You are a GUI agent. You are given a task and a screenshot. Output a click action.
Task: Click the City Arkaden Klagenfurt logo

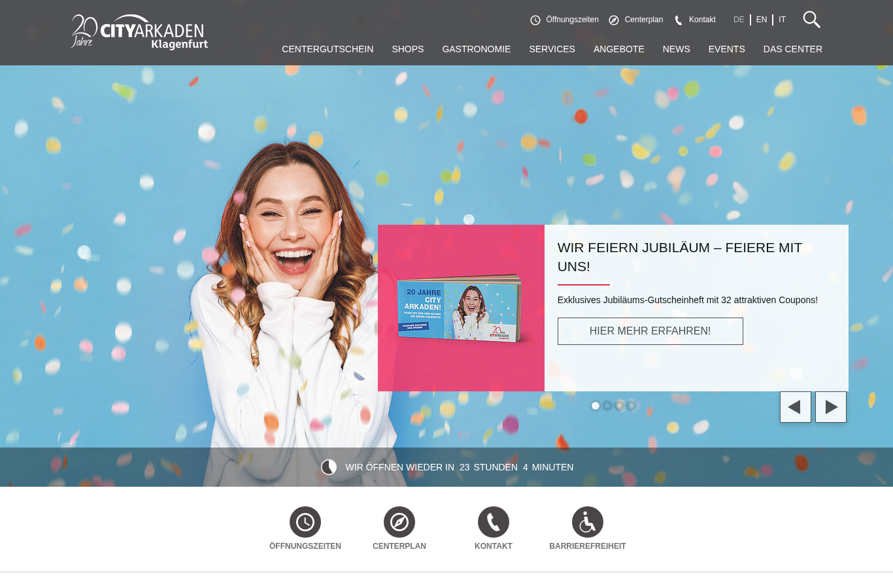pyautogui.click(x=139, y=31)
